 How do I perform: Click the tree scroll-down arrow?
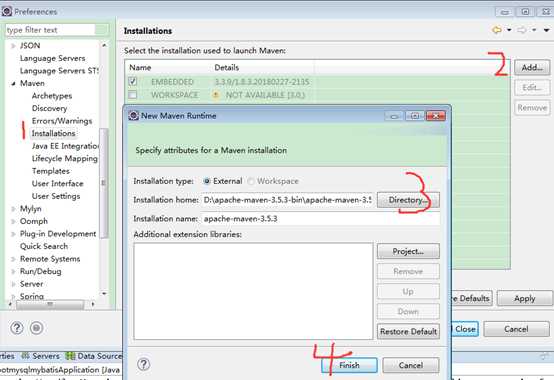[104, 293]
